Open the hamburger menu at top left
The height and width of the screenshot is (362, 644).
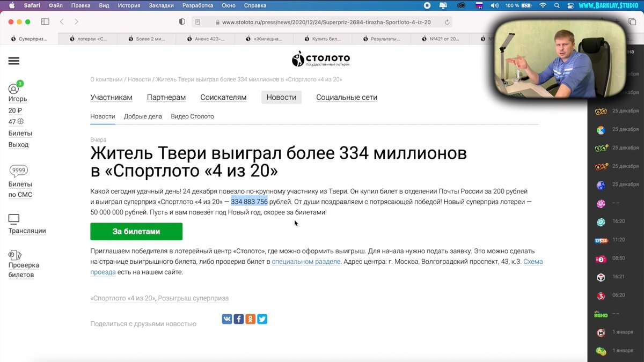click(x=15, y=61)
